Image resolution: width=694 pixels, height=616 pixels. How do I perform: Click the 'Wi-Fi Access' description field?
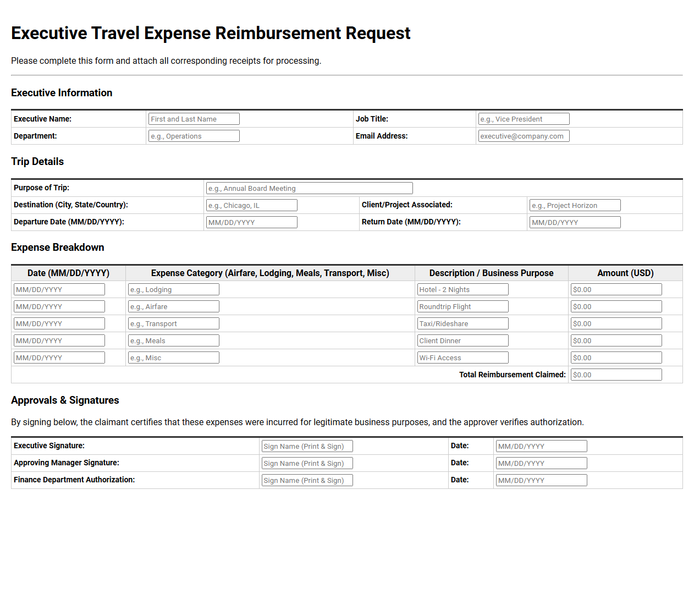tap(463, 358)
